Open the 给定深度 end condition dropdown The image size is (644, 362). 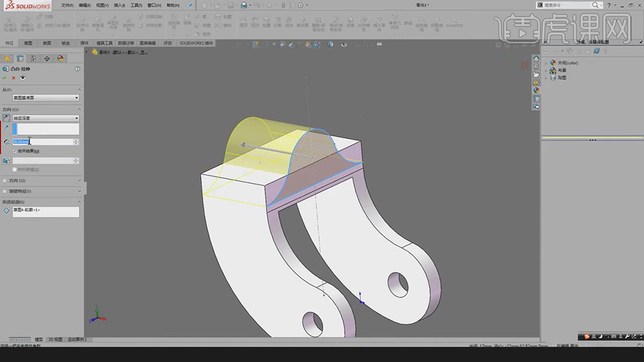pyautogui.click(x=46, y=118)
